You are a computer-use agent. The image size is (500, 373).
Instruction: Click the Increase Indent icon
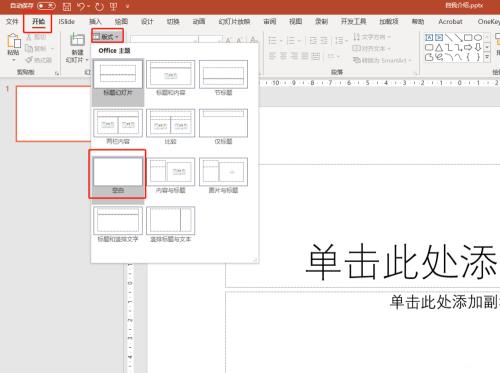[x=324, y=41]
